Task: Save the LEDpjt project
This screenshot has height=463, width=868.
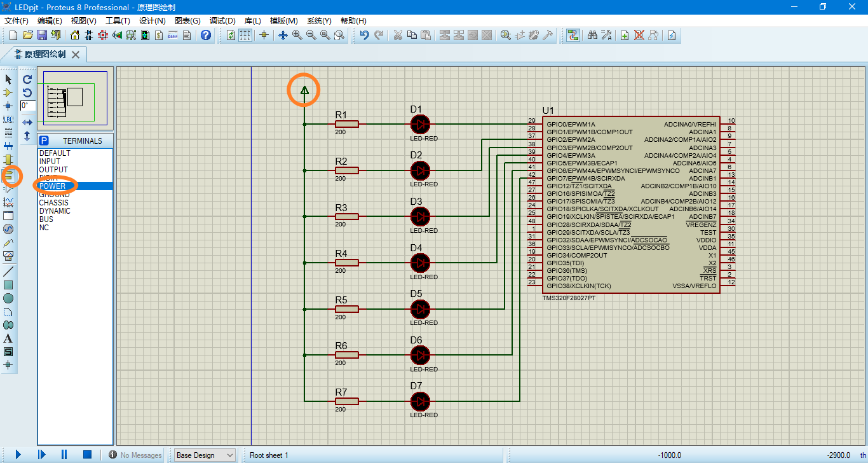Action: (41, 35)
